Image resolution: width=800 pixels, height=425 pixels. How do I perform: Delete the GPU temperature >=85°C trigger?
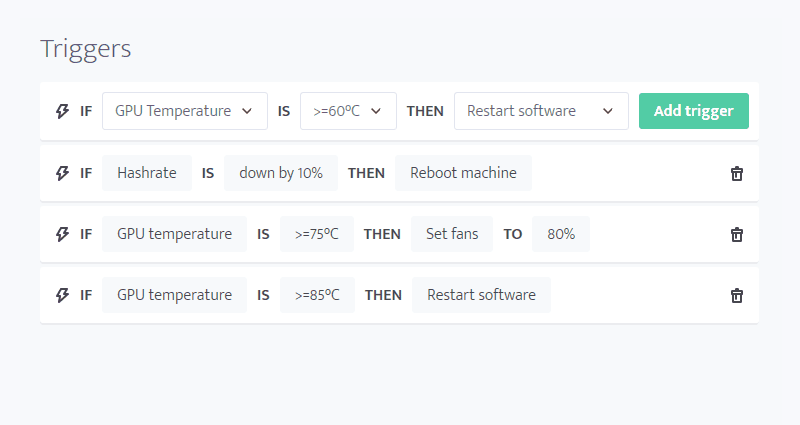[737, 295]
